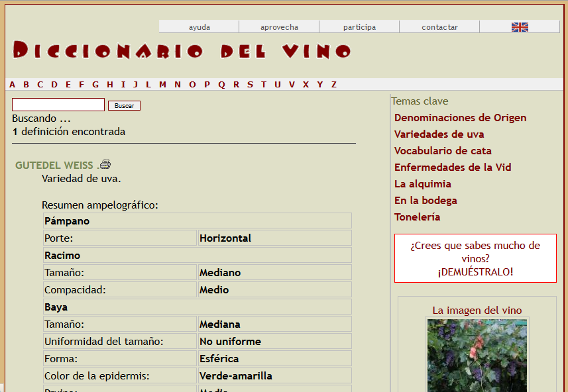Click the printer icon beside GUTEDEL WEISS

click(105, 165)
